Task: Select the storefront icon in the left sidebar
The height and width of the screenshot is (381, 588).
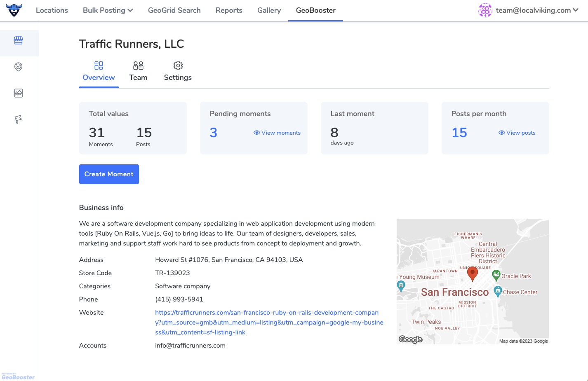Action: [18, 40]
